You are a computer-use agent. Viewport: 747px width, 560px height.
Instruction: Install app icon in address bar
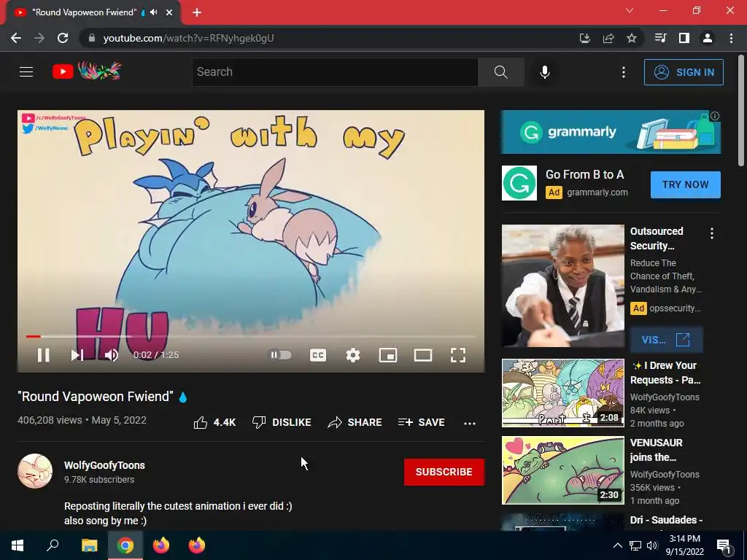(584, 38)
